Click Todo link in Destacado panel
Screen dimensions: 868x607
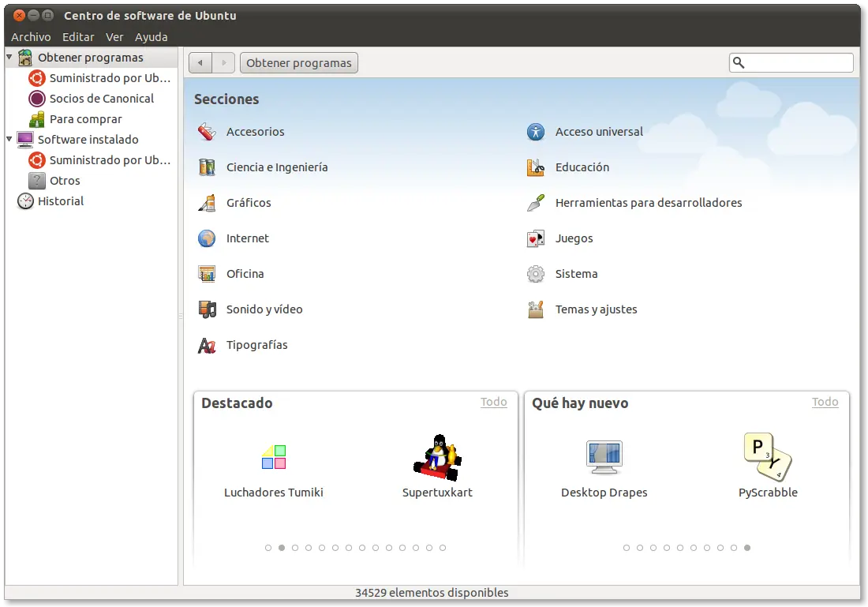[494, 402]
